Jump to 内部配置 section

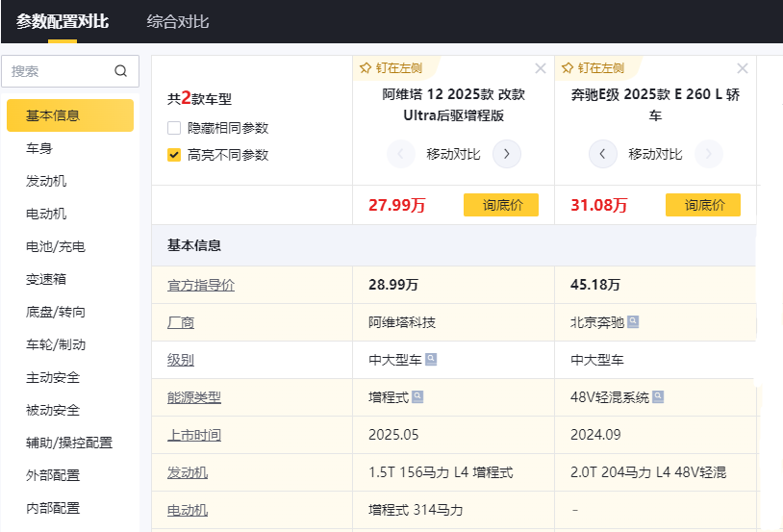pos(53,508)
